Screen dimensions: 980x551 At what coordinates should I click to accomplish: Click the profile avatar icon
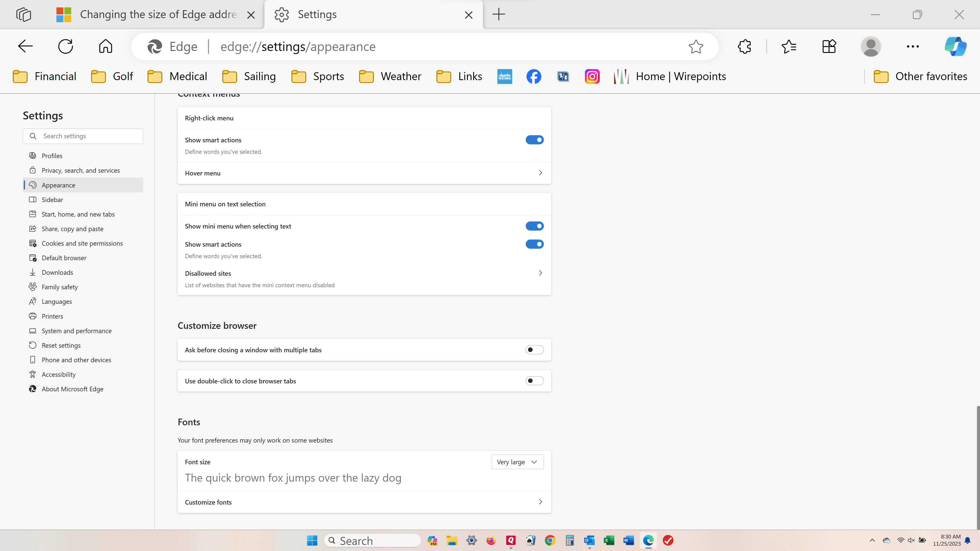click(x=871, y=46)
